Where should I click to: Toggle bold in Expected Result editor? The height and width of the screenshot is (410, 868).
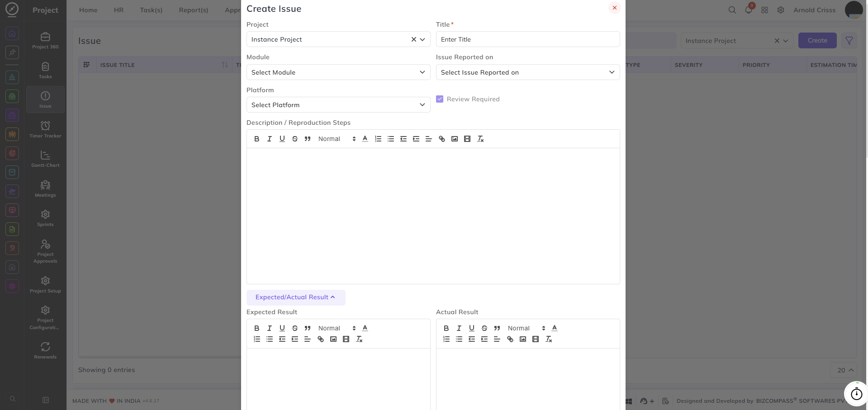tap(256, 328)
